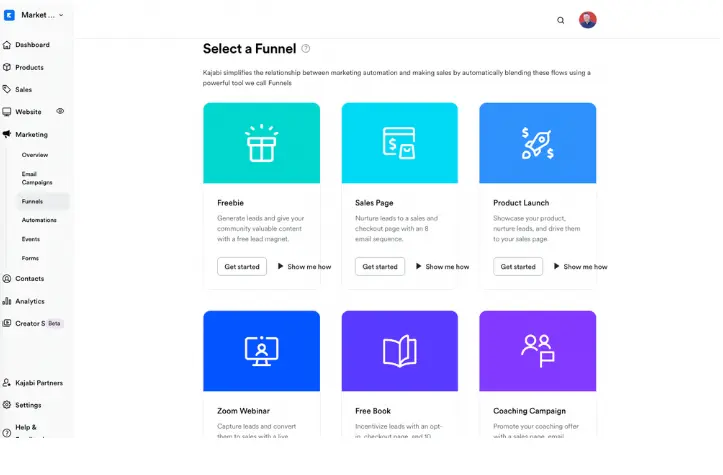Open Dashboard in the sidebar
This screenshot has width=723, height=475.
point(32,45)
